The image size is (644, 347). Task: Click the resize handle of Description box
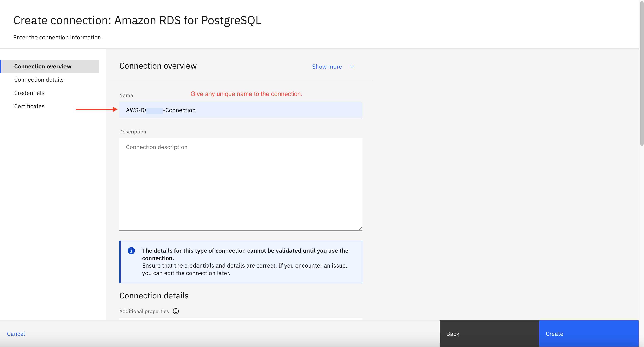point(360,228)
